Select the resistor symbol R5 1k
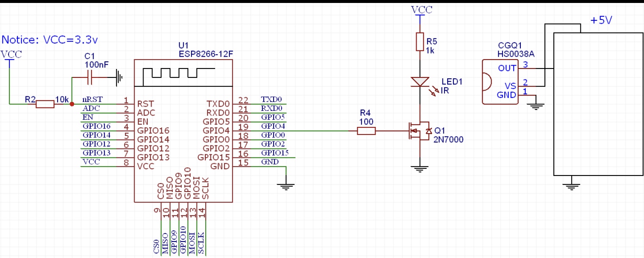This screenshot has width=644, height=258. point(419,41)
